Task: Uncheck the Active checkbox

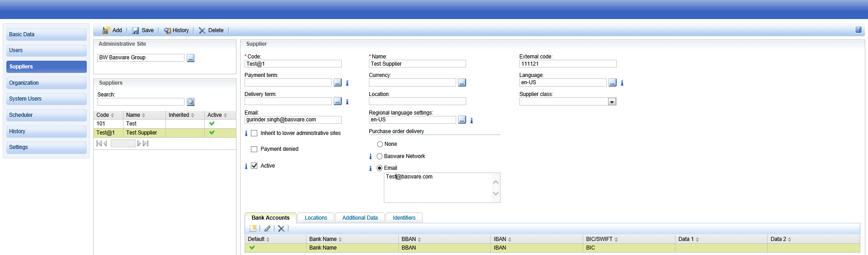Action: pos(254,166)
